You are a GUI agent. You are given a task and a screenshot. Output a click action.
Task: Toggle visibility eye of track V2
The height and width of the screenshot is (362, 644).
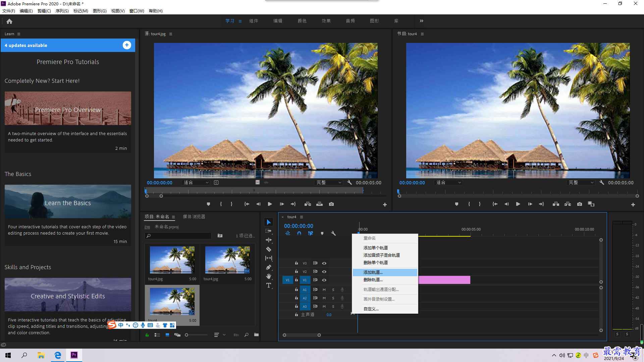point(324,271)
